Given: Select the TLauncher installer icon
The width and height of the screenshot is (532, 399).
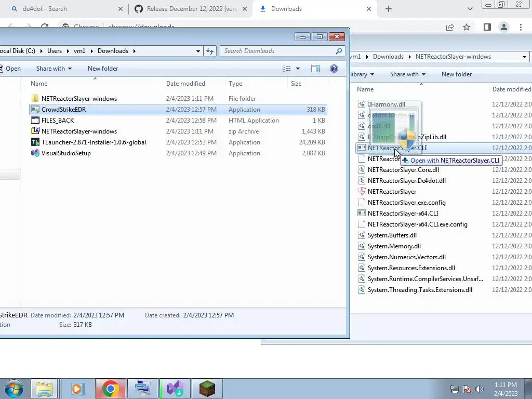Looking at the screenshot, I should click(35, 142).
